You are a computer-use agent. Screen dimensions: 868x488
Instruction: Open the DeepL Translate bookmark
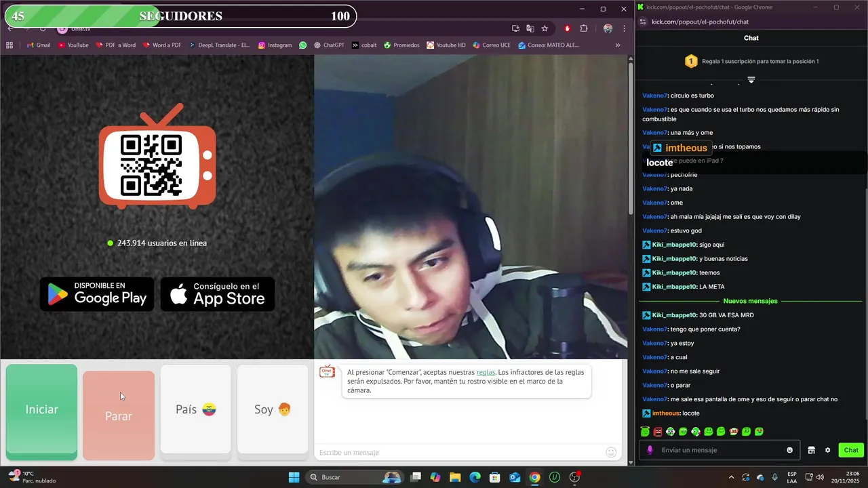pos(220,45)
